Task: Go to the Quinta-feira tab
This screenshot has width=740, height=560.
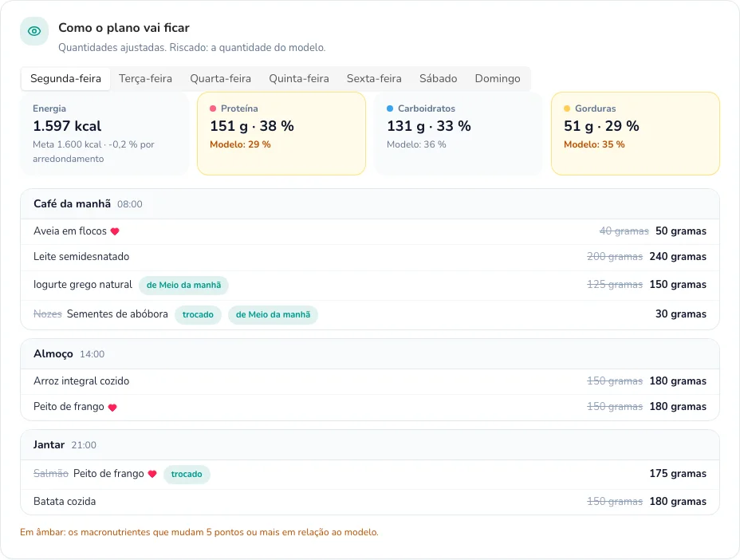Action: 299,78
